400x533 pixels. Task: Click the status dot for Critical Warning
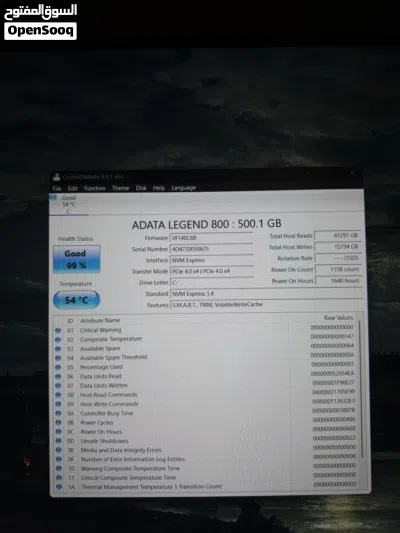(x=58, y=330)
